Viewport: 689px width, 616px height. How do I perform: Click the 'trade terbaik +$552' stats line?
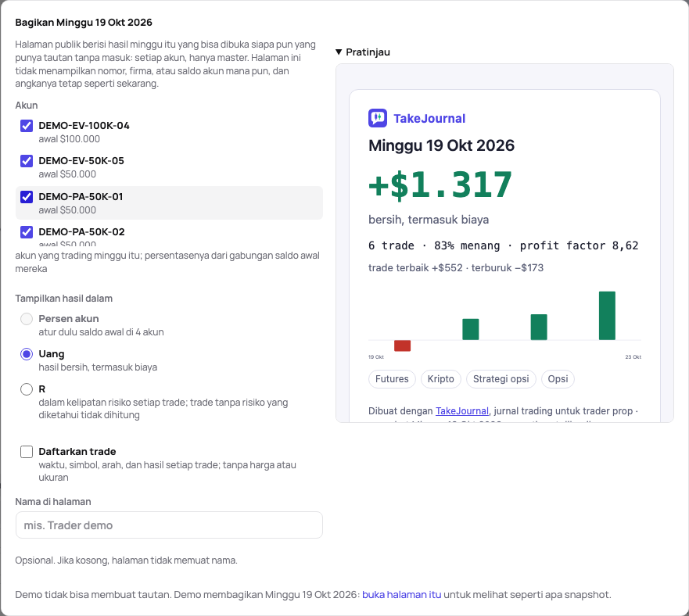point(456,267)
